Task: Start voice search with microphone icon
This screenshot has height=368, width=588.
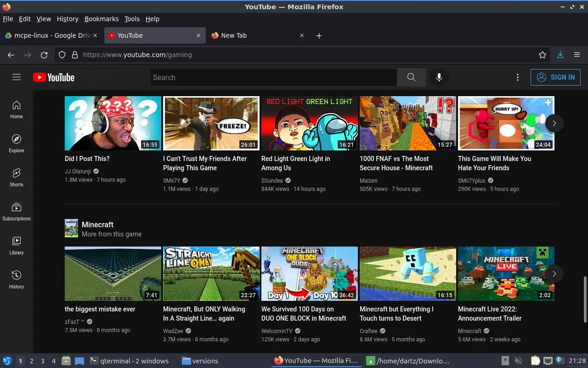Action: (x=439, y=77)
